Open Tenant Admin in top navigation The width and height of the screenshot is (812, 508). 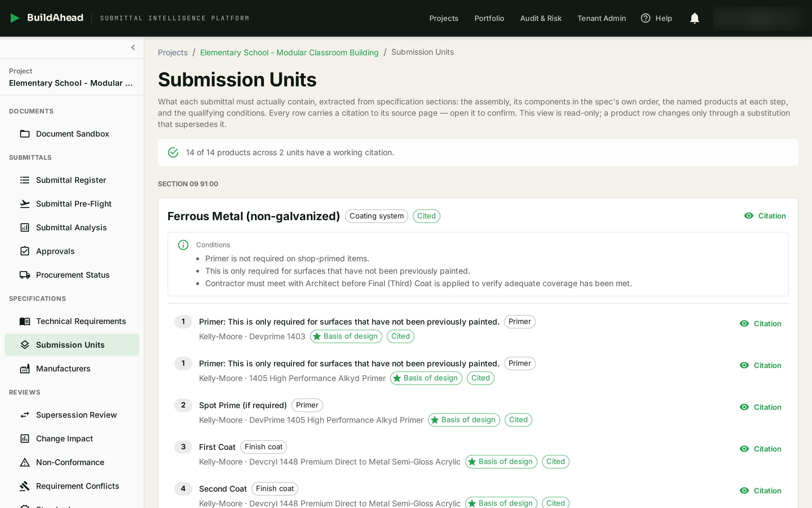click(601, 18)
